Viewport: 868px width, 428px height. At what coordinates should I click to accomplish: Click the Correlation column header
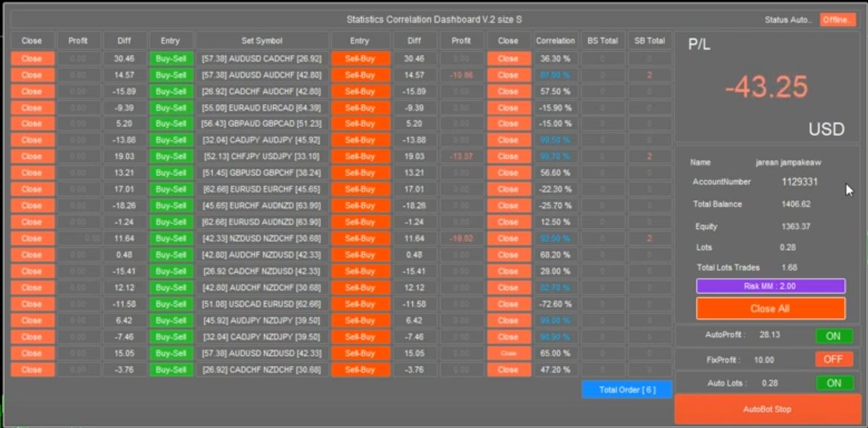tap(555, 40)
